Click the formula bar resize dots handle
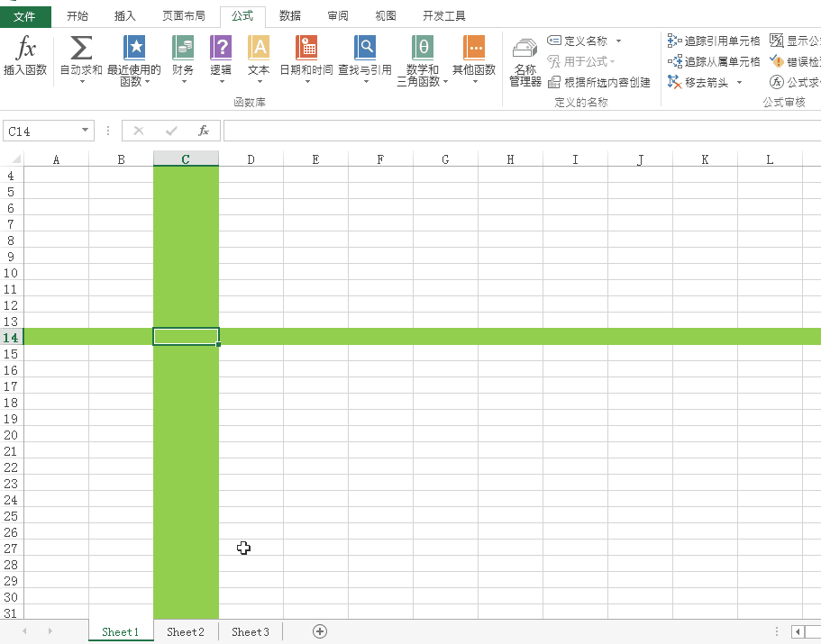 click(x=108, y=131)
